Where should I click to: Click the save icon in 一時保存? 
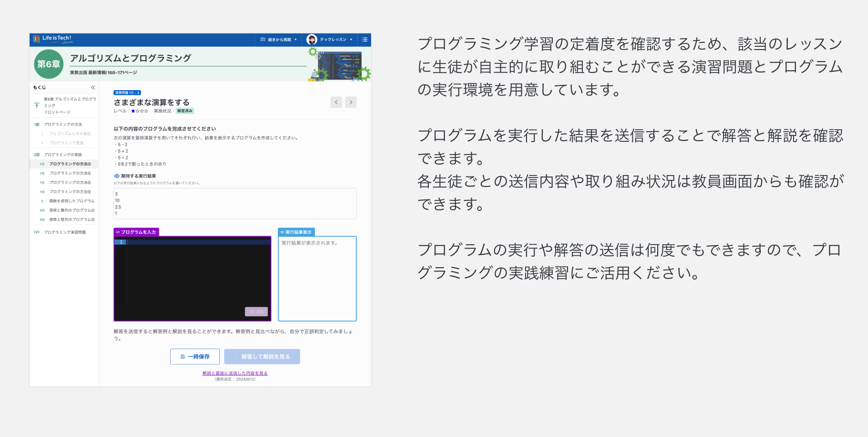(183, 357)
